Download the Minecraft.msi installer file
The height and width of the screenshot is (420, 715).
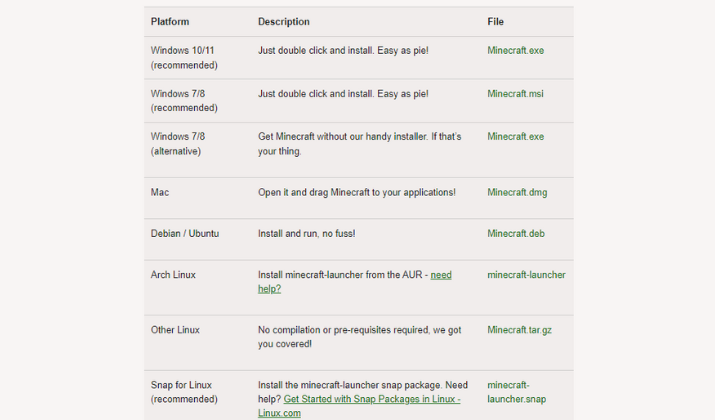(x=515, y=93)
